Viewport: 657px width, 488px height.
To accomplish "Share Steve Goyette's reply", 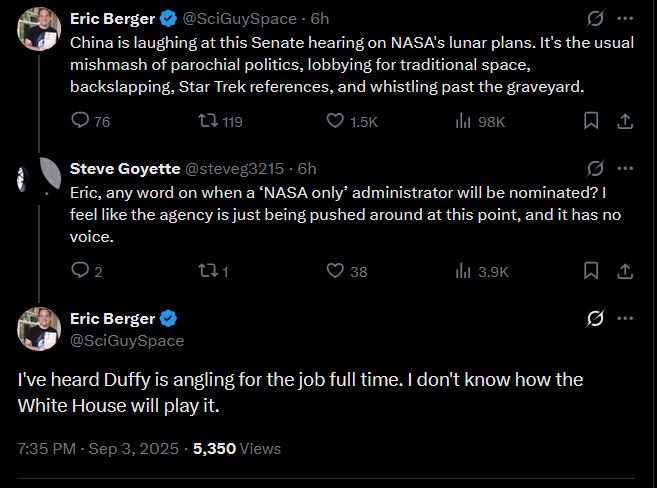I will 625,271.
